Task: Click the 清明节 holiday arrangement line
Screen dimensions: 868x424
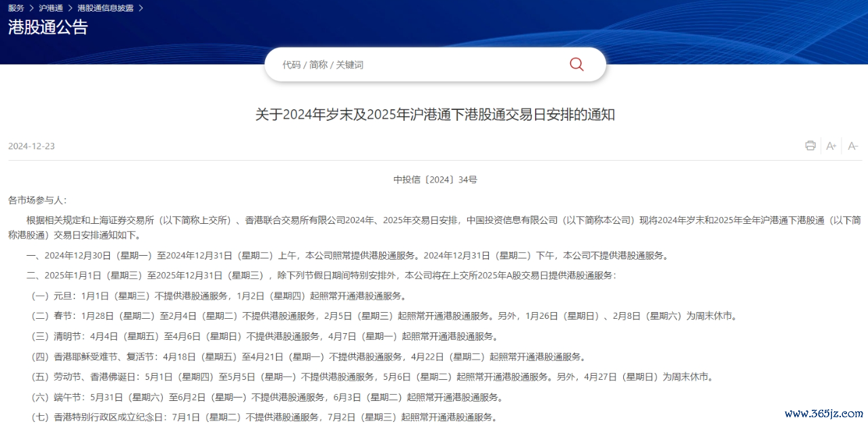Action: coord(264,336)
